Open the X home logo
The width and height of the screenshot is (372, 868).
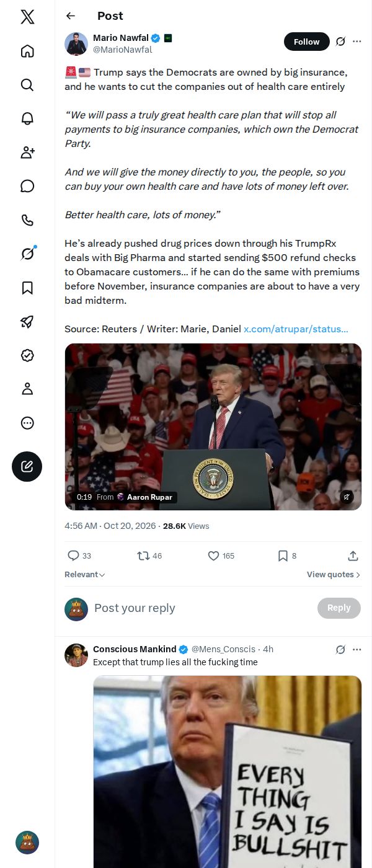click(27, 17)
